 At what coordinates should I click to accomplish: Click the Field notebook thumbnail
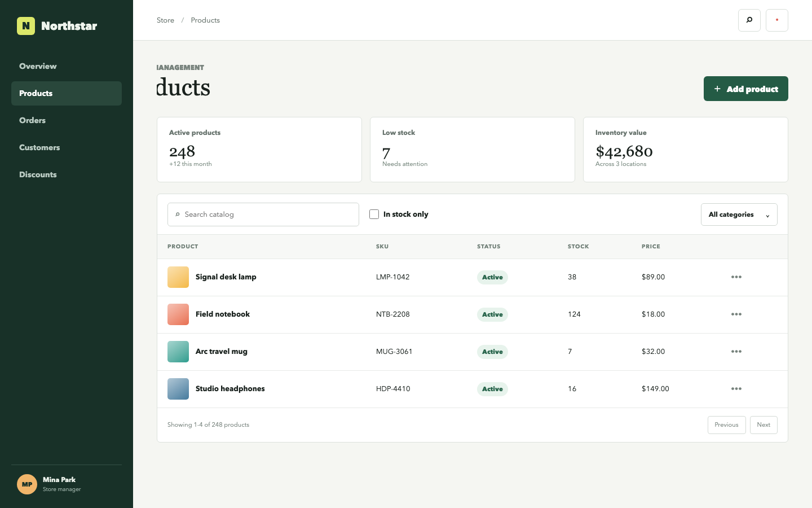click(x=178, y=314)
